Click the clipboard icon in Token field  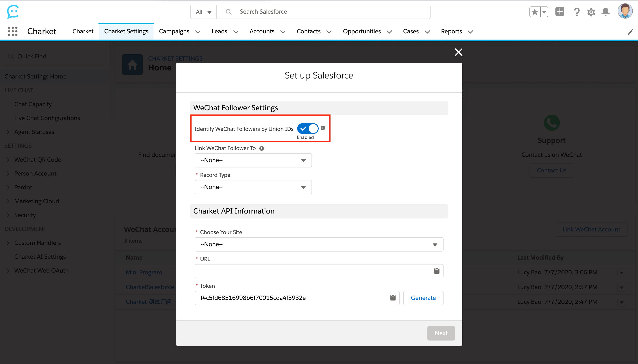(393, 298)
